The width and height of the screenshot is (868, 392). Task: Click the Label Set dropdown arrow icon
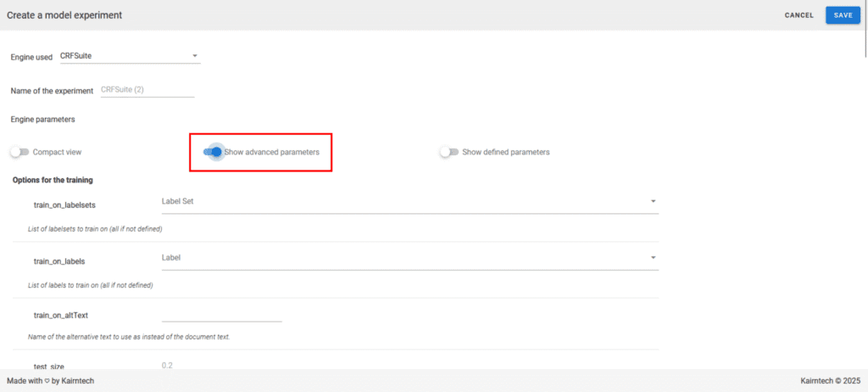(653, 202)
